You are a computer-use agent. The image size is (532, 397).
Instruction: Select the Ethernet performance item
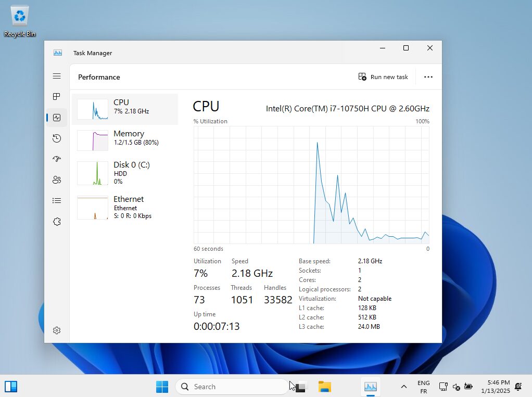(x=125, y=207)
